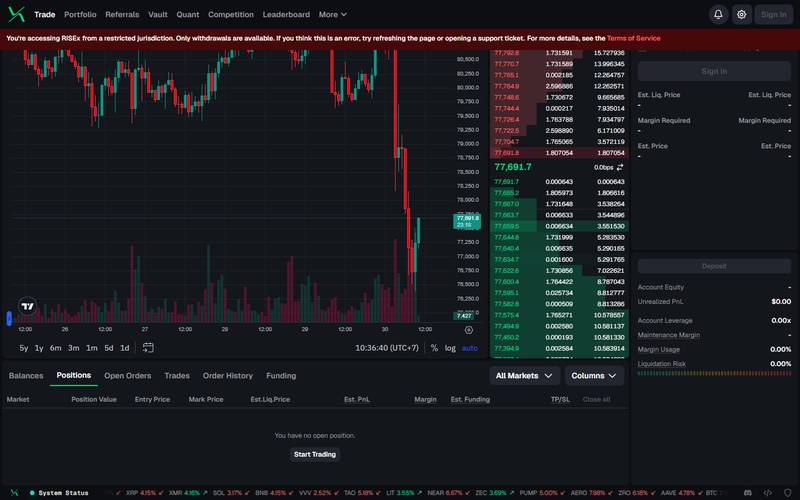Click the RISEx logo in the footer
Image resolution: width=800 pixels, height=500 pixels.
[x=14, y=492]
